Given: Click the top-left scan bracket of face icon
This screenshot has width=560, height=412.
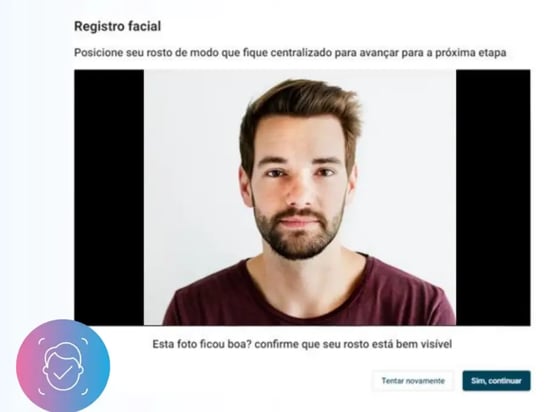Looking at the screenshot, I should (41, 341).
